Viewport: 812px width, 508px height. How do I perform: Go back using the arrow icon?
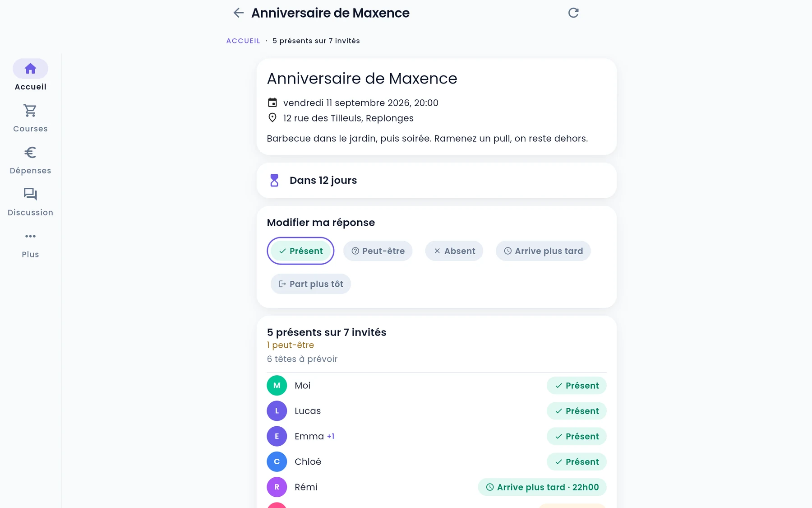tap(238, 13)
